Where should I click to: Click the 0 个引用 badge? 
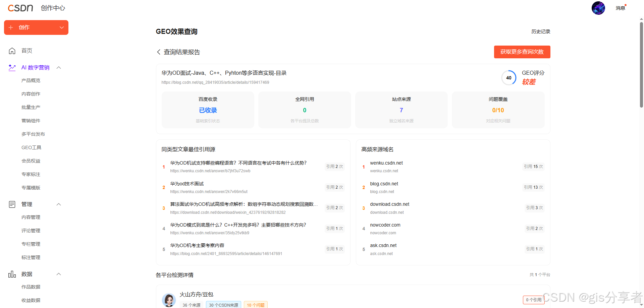coord(534,300)
